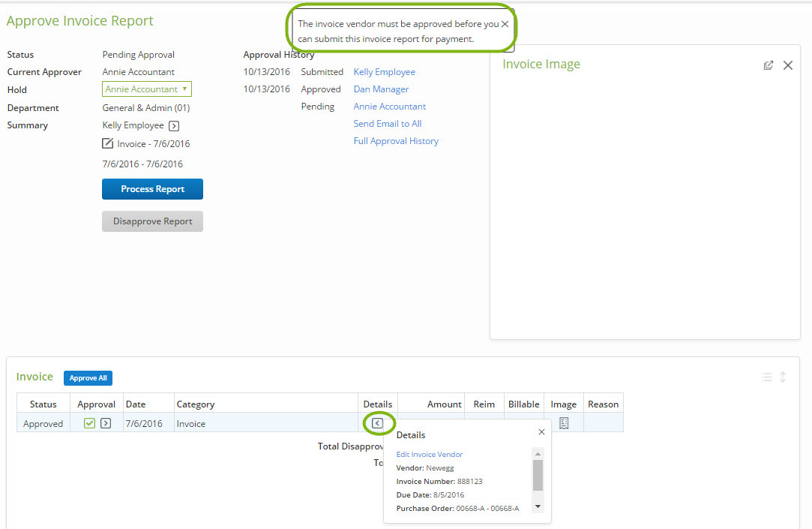Viewport: 812px width, 529px height.
Task: Open the Hold dropdown showing Annie Accountant
Action: pos(147,89)
